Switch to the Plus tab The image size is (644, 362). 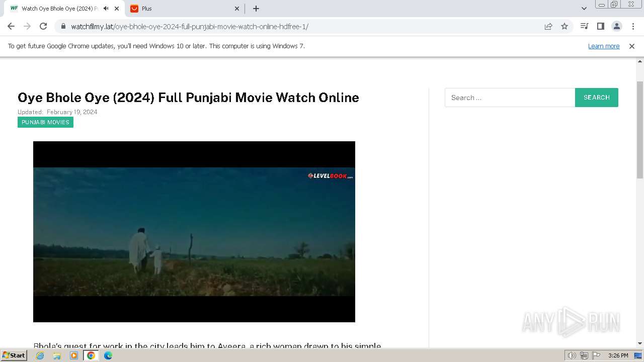point(184,9)
